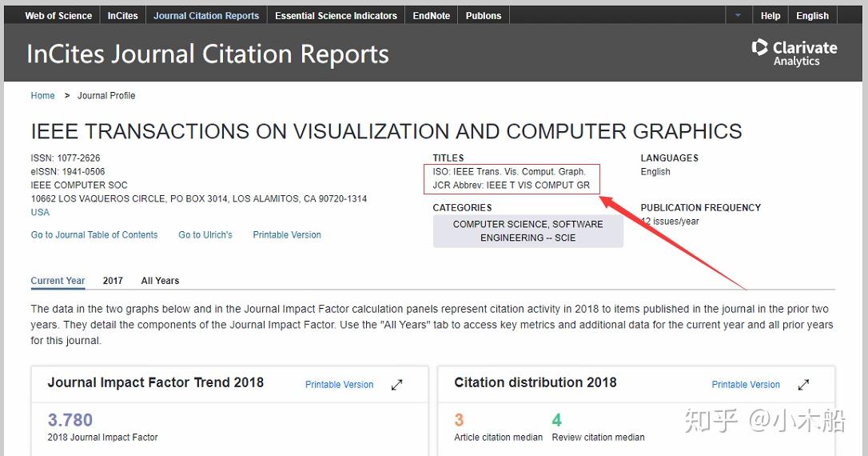Screen dimensions: 868x456
Task: Click the Journal Profile breadcrumb text
Action: coord(106,95)
